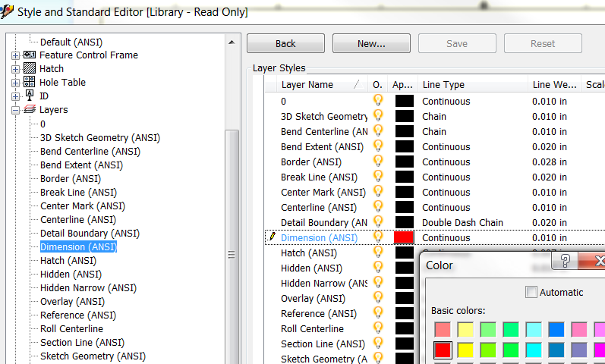Click the Ap... appearance column header
Screen dimensions: 605x364
click(402, 84)
